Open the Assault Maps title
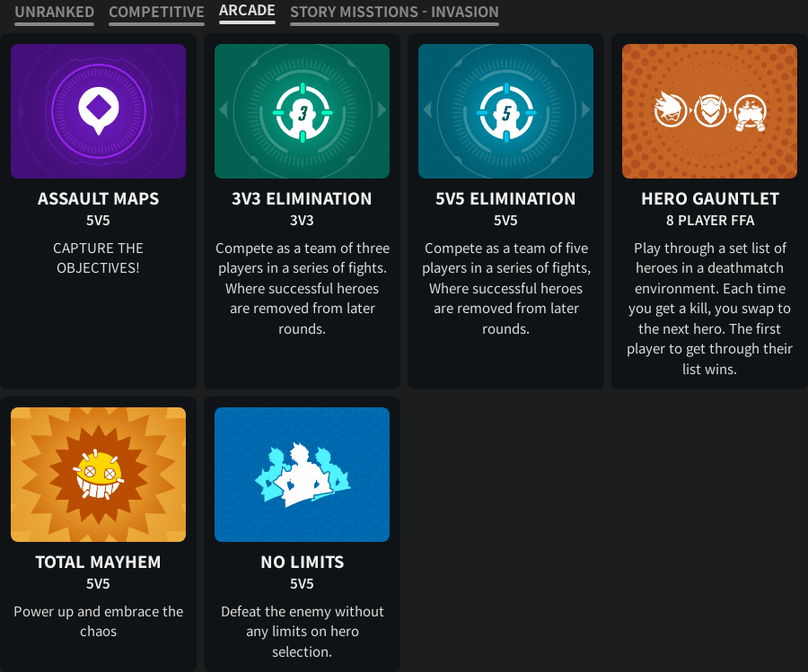The height and width of the screenshot is (672, 808). coord(99,199)
